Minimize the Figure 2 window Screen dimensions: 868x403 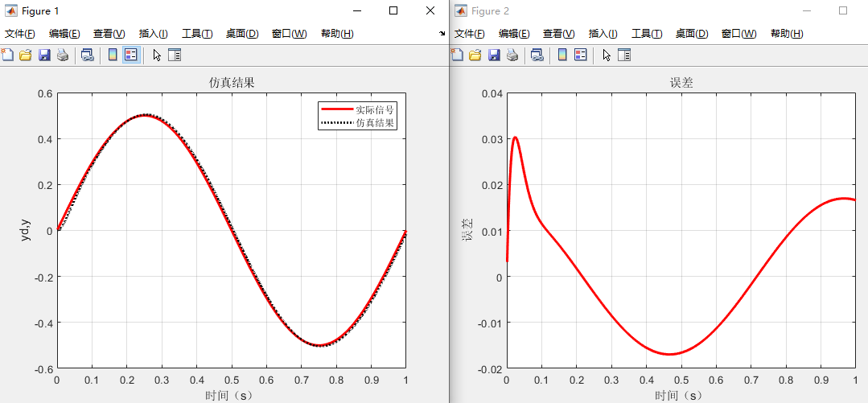pos(807,10)
